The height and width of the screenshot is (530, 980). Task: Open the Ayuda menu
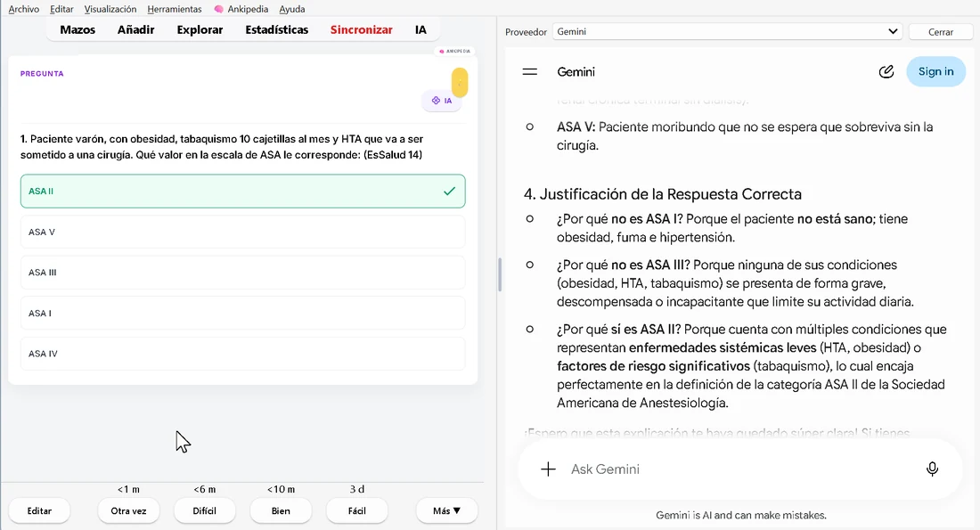point(292,10)
